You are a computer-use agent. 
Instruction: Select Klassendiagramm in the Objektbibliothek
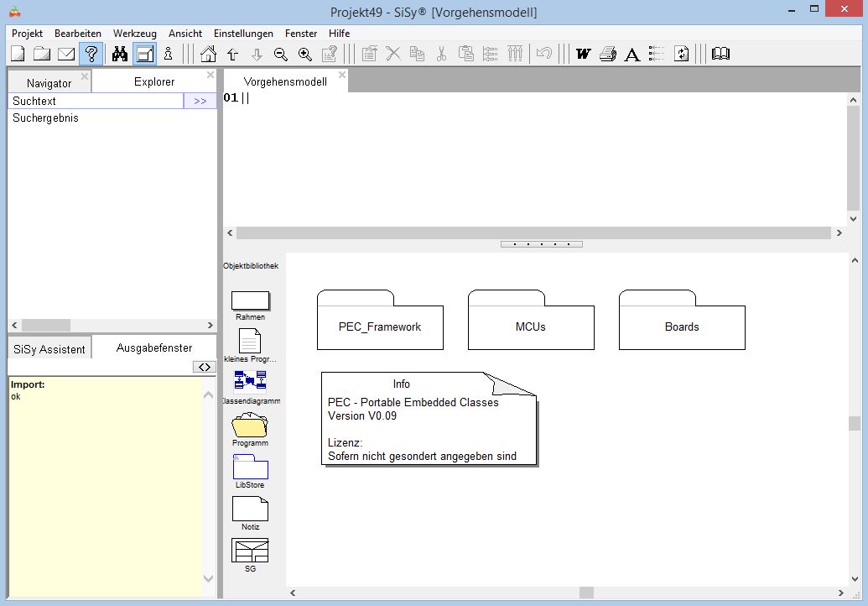click(250, 382)
